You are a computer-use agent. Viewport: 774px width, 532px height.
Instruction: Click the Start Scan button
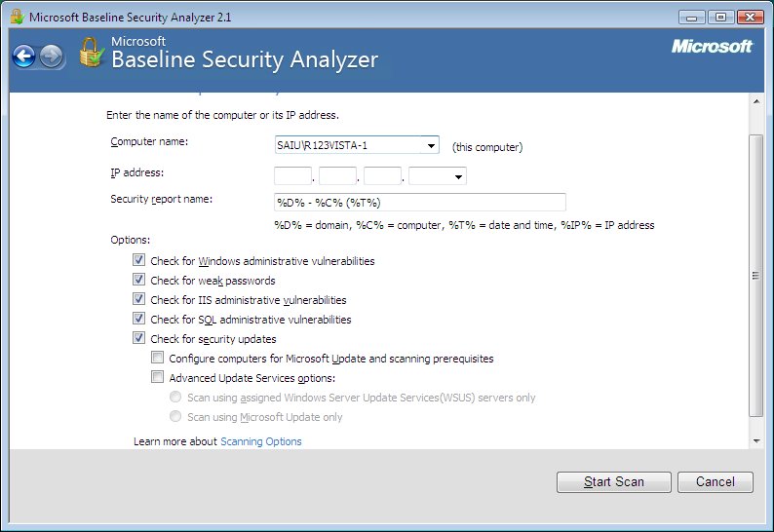[x=613, y=481]
